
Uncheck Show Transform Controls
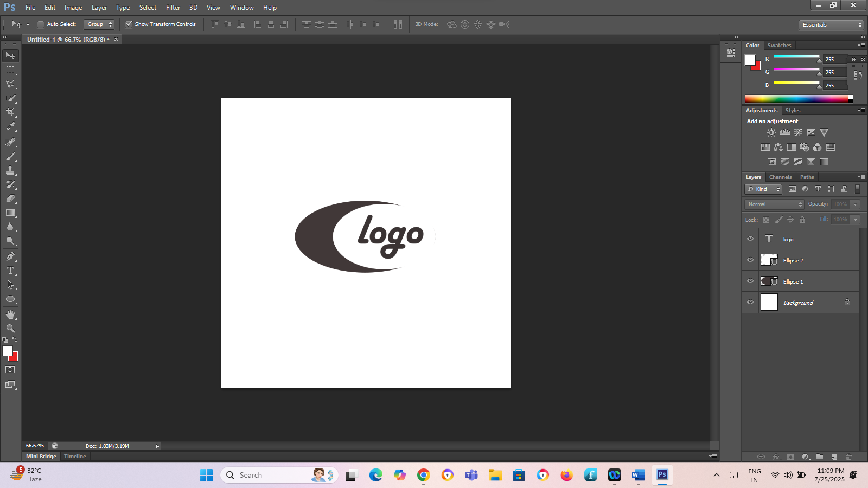(129, 24)
